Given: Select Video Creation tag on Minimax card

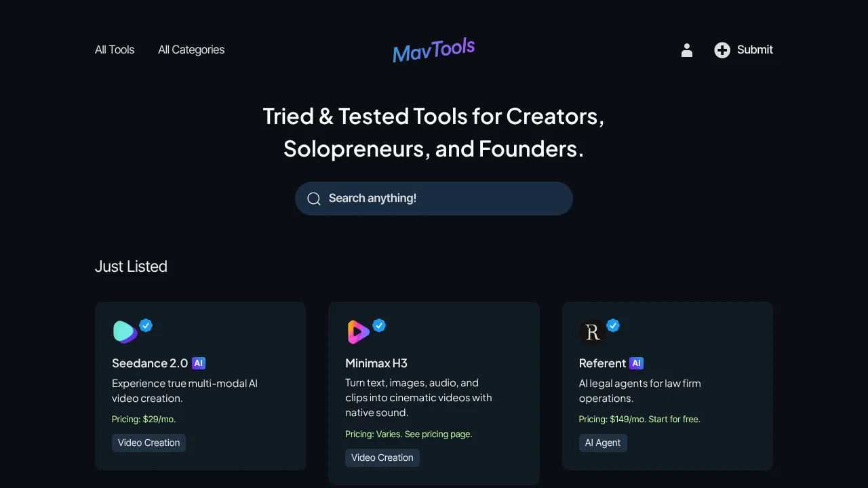Looking at the screenshot, I should point(382,457).
